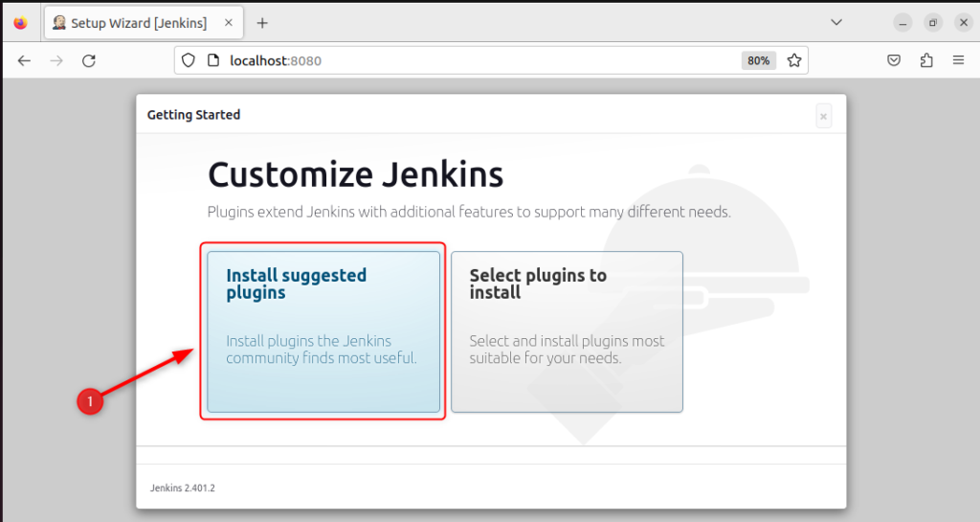Close the Firefox window
The image size is (980, 522).
click(x=964, y=23)
